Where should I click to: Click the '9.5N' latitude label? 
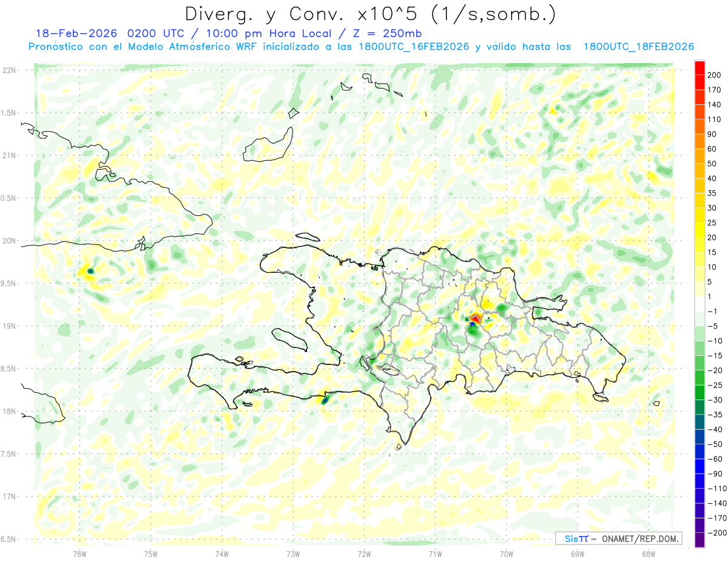pos(9,284)
